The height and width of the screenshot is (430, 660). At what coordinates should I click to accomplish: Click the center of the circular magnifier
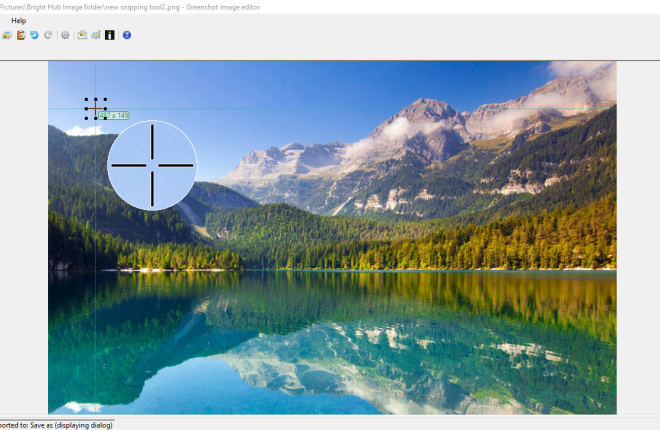tap(152, 165)
